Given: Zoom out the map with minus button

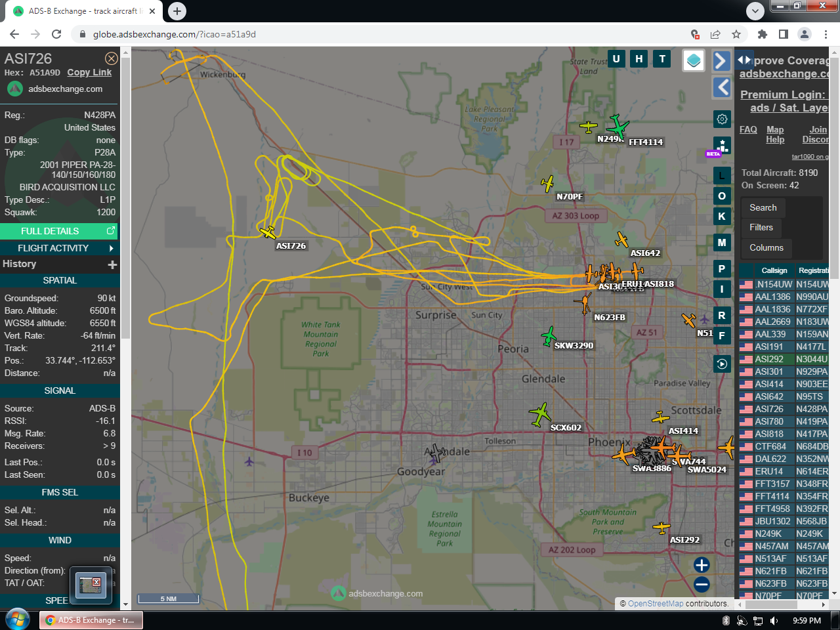Looking at the screenshot, I should pyautogui.click(x=702, y=584).
